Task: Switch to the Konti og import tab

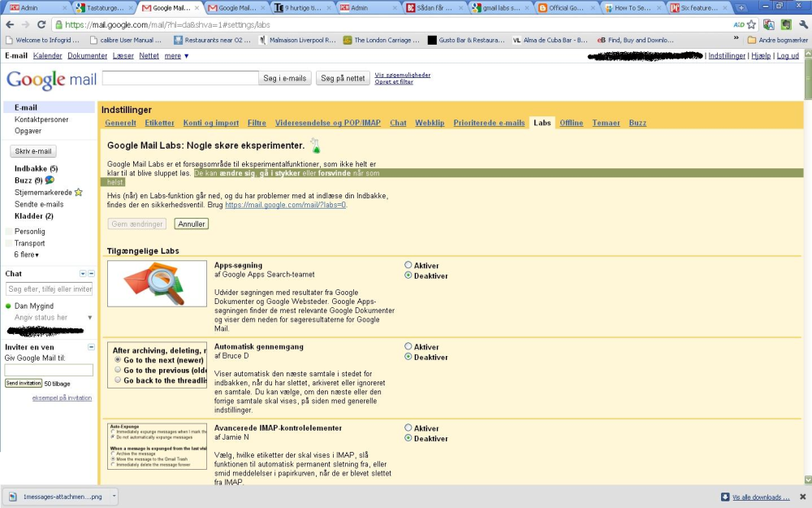Action: click(x=211, y=123)
